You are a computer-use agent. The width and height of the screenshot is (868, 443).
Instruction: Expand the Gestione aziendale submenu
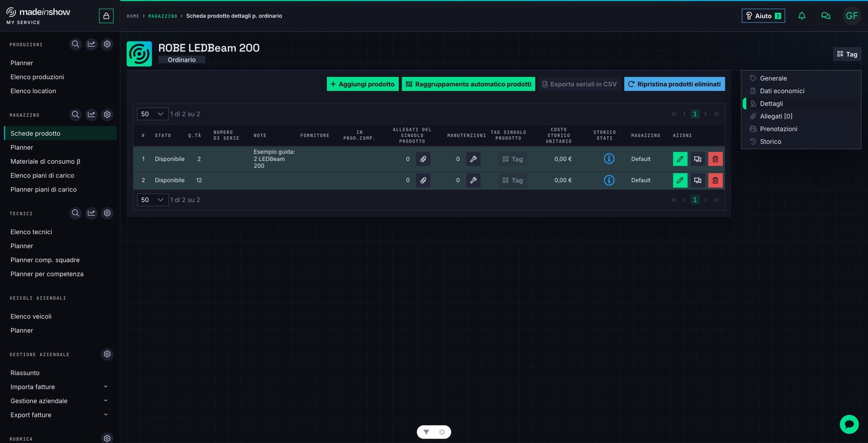(105, 401)
